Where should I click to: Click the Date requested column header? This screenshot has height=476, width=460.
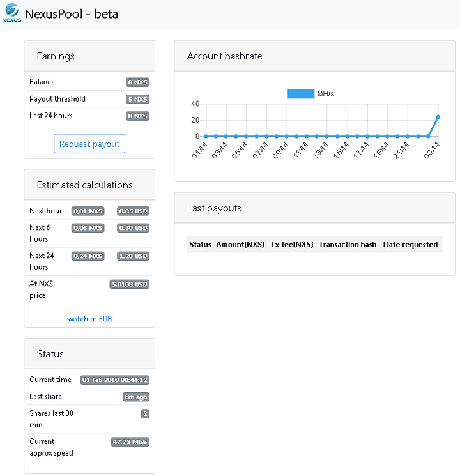[411, 245]
